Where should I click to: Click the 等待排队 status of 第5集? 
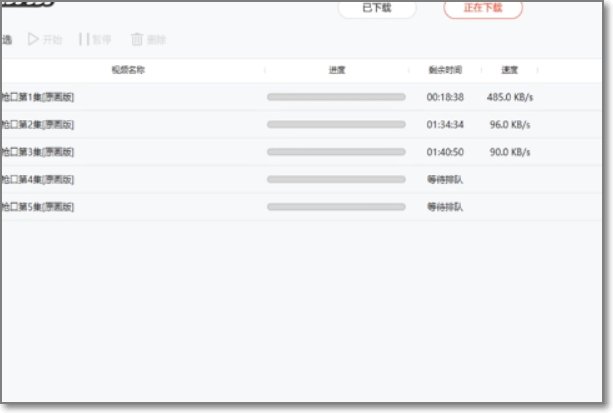pos(445,207)
